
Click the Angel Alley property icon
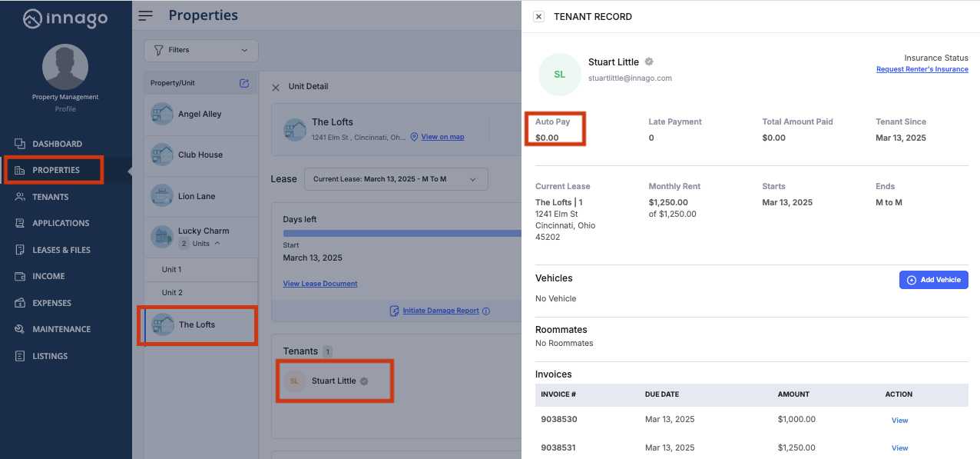pos(162,114)
